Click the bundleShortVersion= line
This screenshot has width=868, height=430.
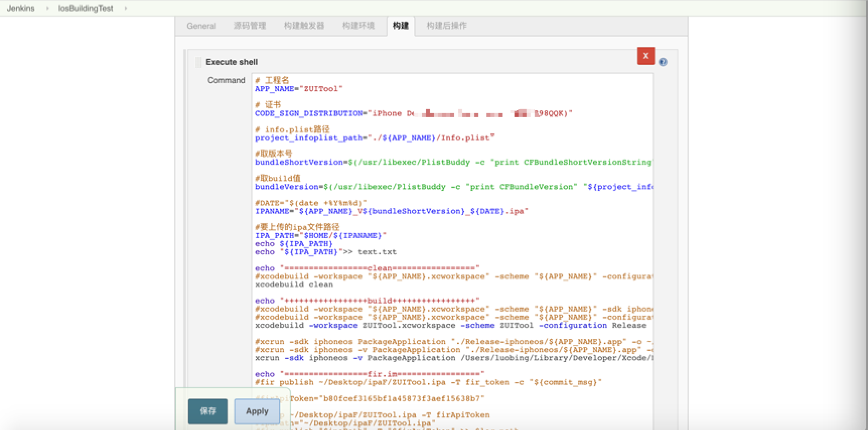point(453,162)
